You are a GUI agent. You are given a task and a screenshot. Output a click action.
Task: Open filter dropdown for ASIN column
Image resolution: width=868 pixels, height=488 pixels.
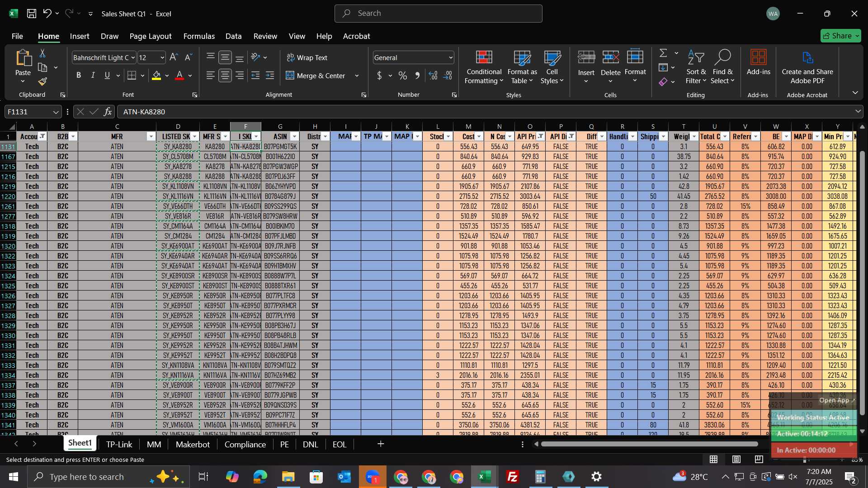[x=295, y=136]
